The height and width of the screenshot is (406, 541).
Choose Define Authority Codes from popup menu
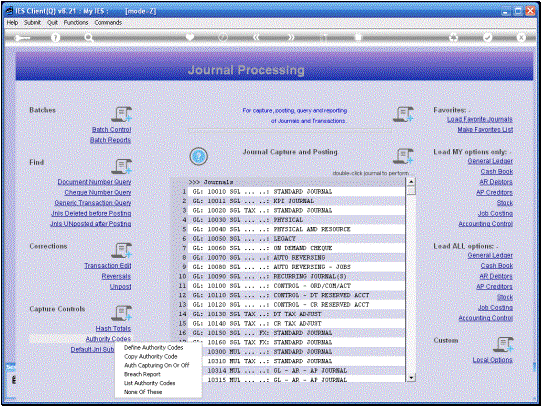pyautogui.click(x=154, y=348)
